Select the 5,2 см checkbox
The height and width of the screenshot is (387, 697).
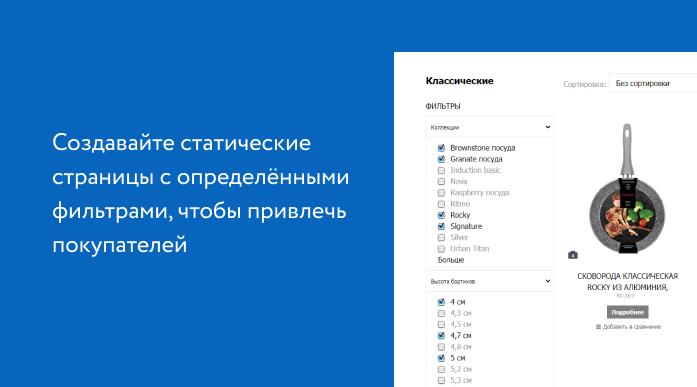441,369
